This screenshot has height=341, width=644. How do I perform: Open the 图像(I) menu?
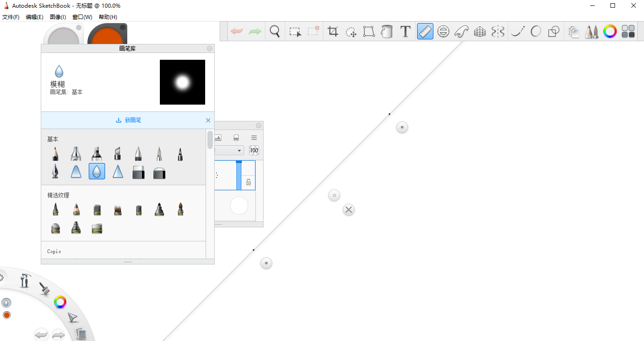tap(58, 17)
